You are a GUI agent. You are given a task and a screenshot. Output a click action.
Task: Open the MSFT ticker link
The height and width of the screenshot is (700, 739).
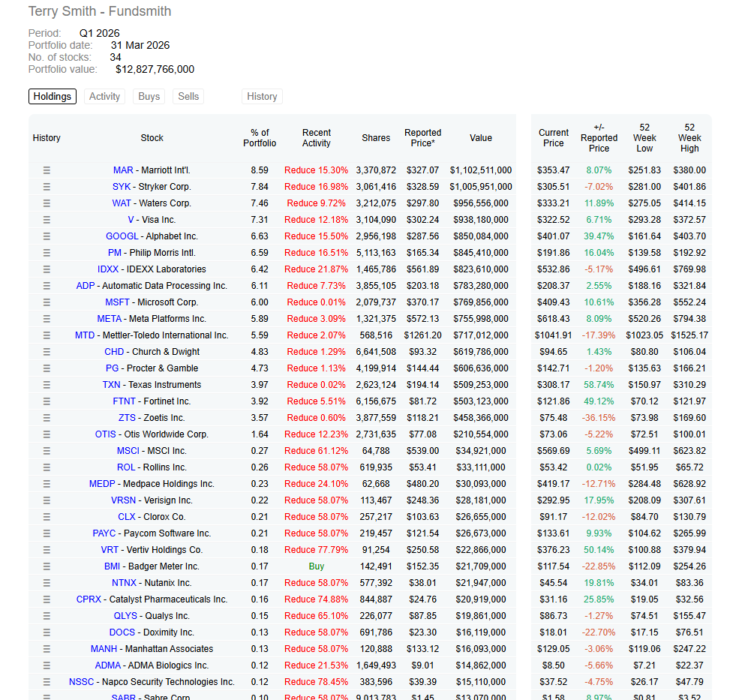(117, 302)
